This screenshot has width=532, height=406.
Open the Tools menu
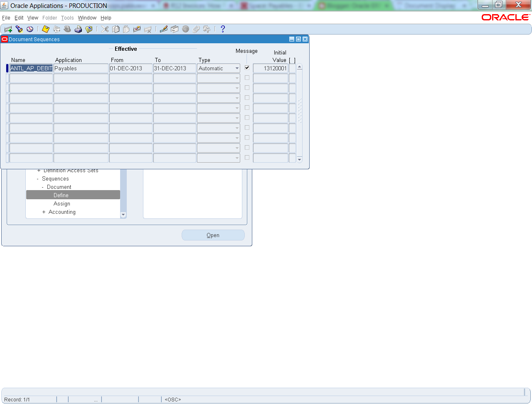[x=67, y=18]
